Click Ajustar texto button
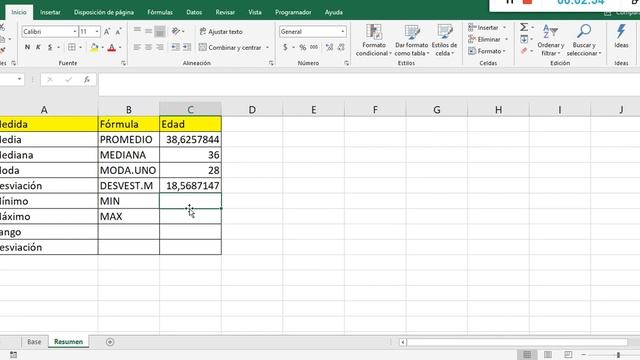The image size is (640, 360). click(x=221, y=31)
